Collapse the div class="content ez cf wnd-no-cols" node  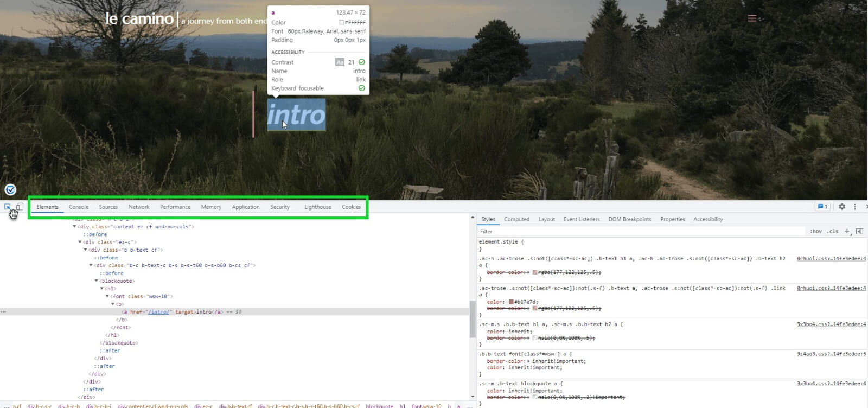click(x=74, y=227)
